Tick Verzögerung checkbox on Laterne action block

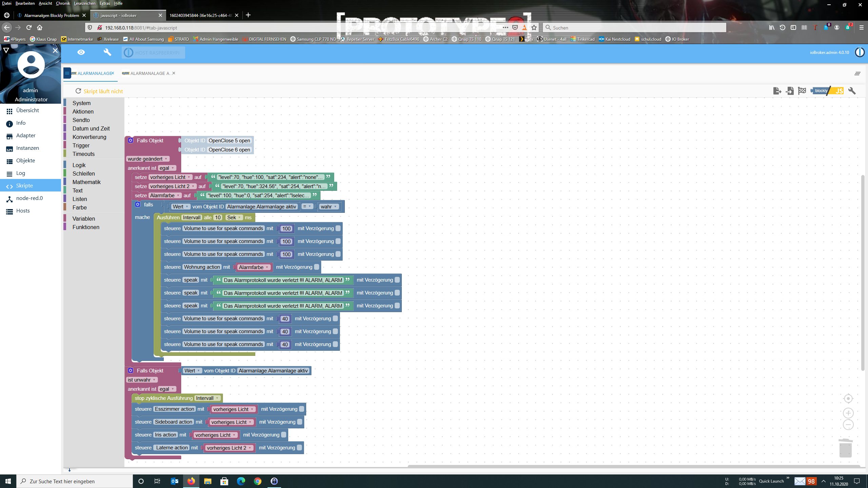tap(299, 448)
